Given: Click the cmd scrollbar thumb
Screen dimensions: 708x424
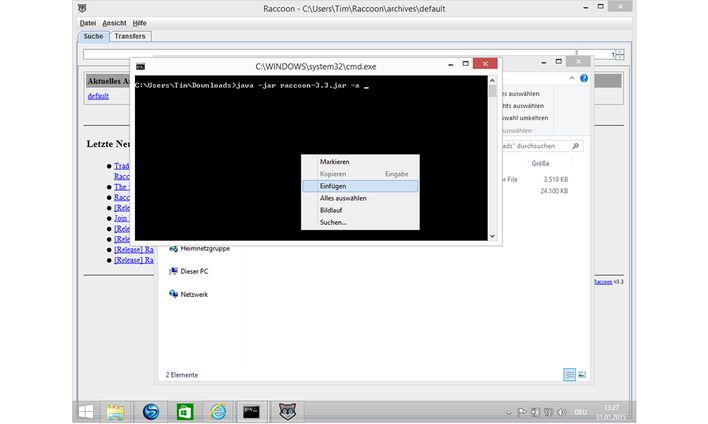Looking at the screenshot, I should tap(492, 91).
